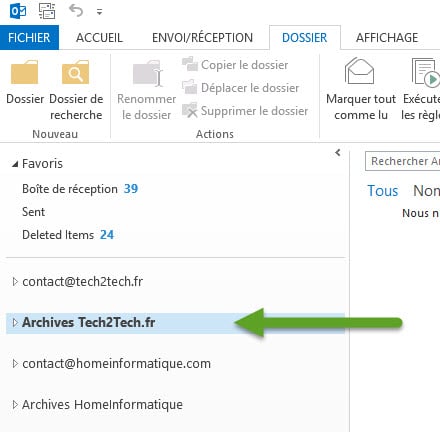
Task: Open the FICHIER tab
Action: [x=29, y=37]
